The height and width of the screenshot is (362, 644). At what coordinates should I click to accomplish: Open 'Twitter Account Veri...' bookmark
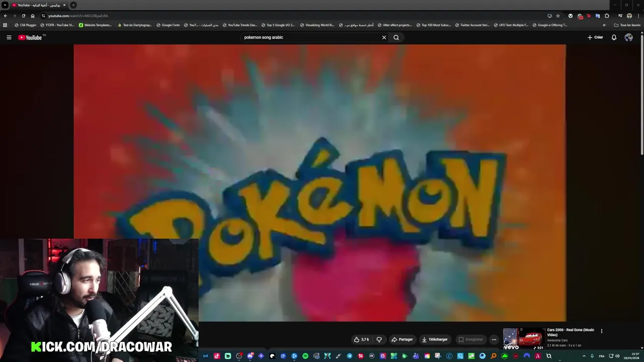[x=472, y=25]
